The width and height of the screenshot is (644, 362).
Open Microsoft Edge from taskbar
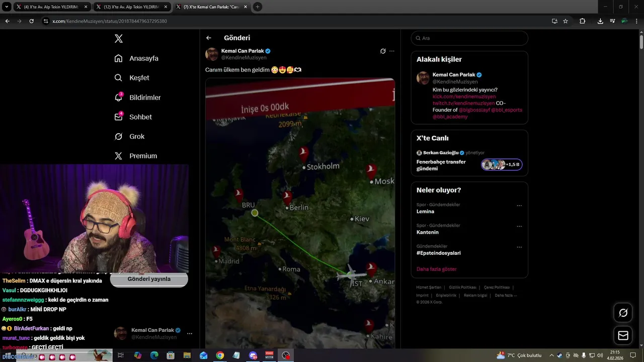154,355
